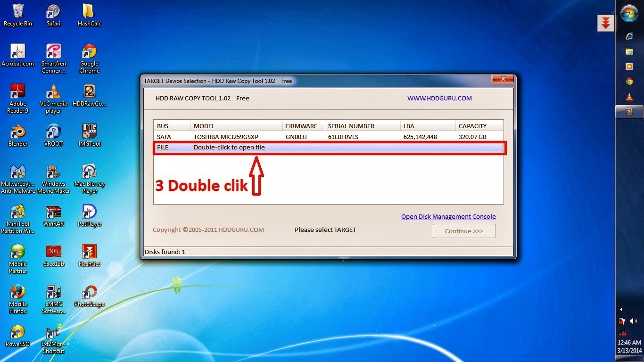The image size is (644, 362).
Task: Close the TARGET Device Selection window
Action: pyautogui.click(x=503, y=79)
